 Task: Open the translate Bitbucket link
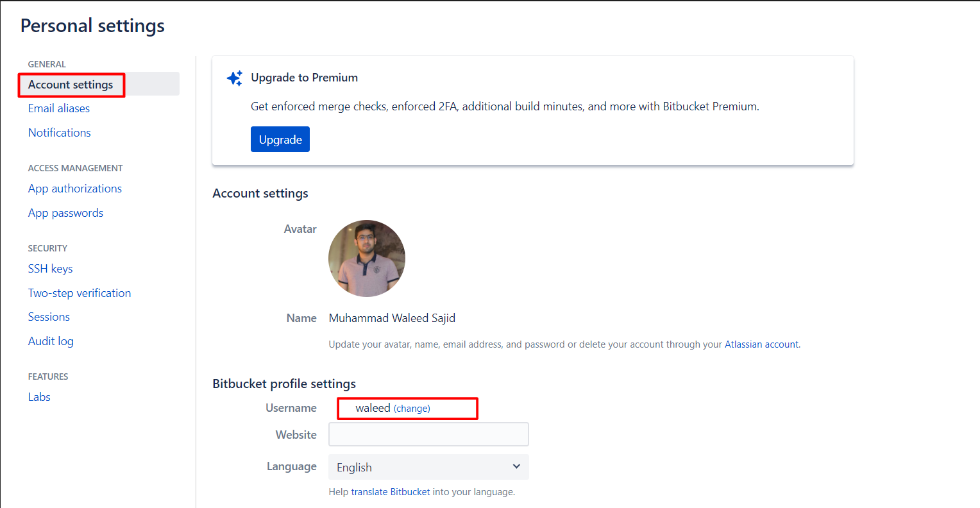pos(390,492)
